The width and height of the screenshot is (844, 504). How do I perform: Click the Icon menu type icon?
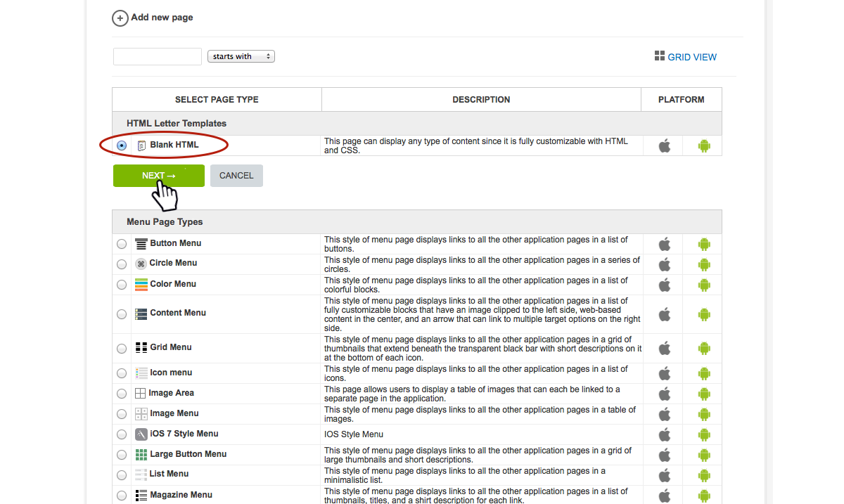click(x=141, y=373)
